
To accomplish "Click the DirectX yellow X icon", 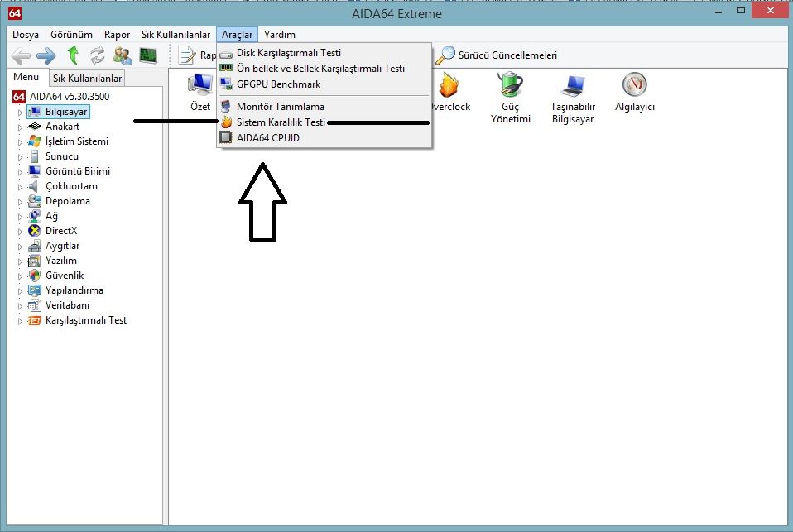I will [35, 231].
